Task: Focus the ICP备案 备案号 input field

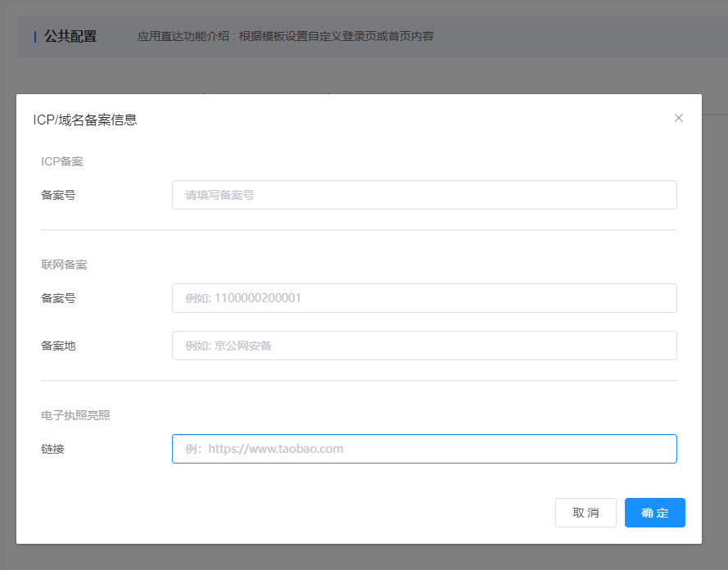Action: pos(424,195)
